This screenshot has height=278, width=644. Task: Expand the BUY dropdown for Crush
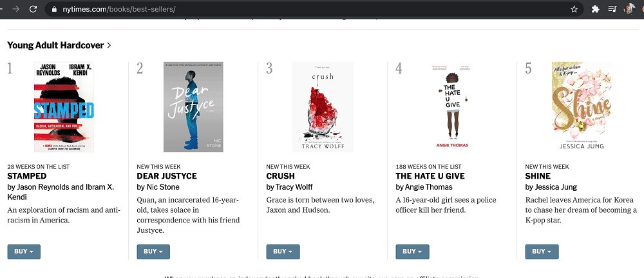coord(283,252)
